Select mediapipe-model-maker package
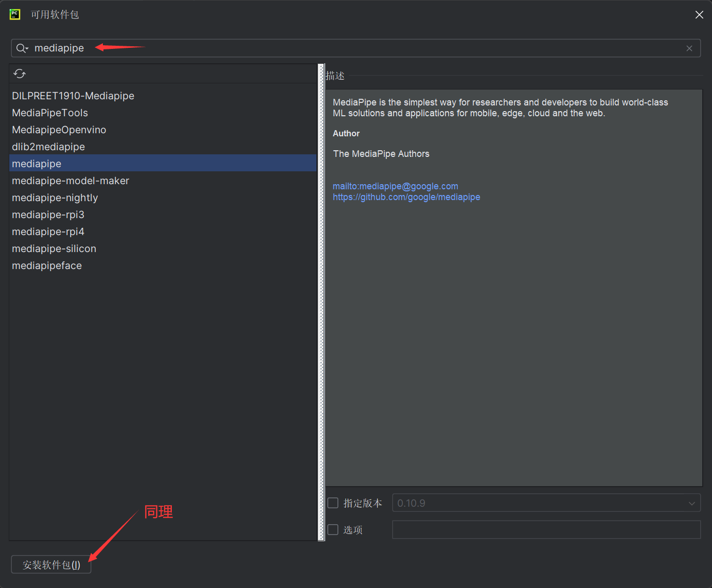This screenshot has height=588, width=712. 70,181
